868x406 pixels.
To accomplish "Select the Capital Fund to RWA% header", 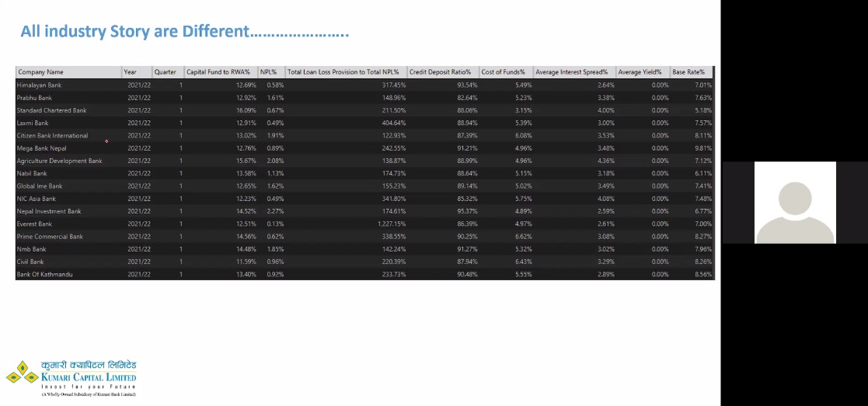I will click(x=221, y=72).
